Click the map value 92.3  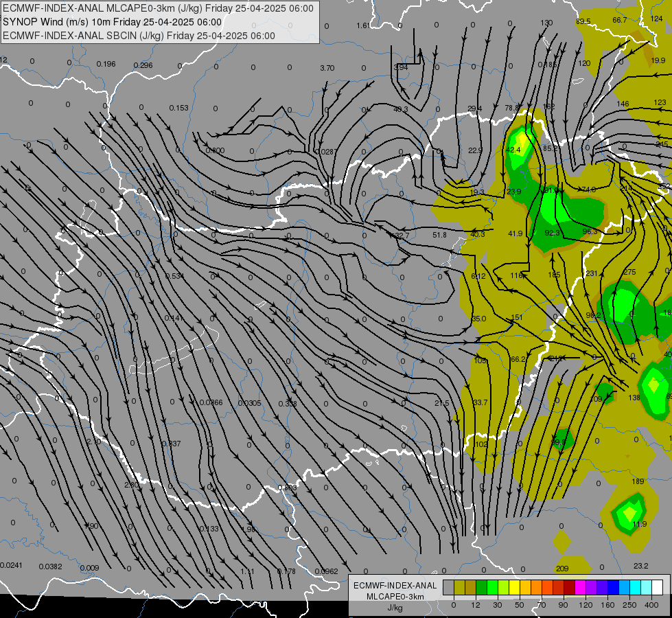pos(552,233)
